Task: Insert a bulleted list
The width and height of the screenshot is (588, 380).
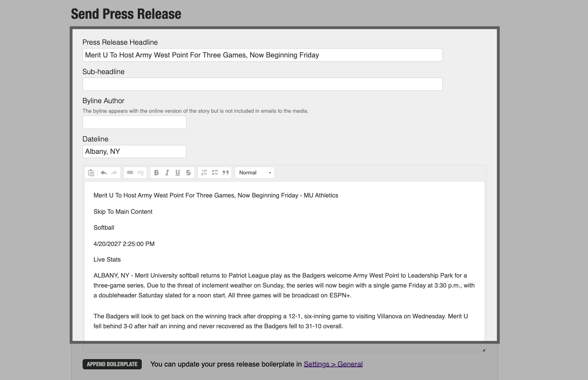Action: tap(215, 173)
